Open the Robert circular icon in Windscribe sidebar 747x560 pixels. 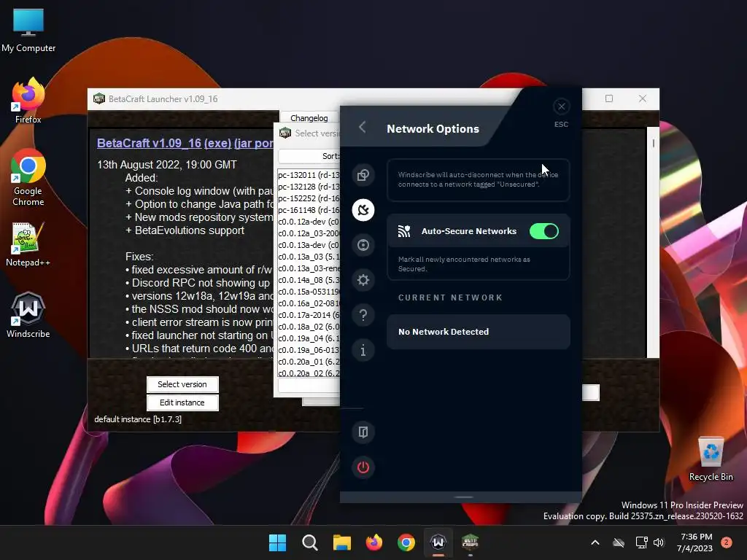(x=363, y=245)
